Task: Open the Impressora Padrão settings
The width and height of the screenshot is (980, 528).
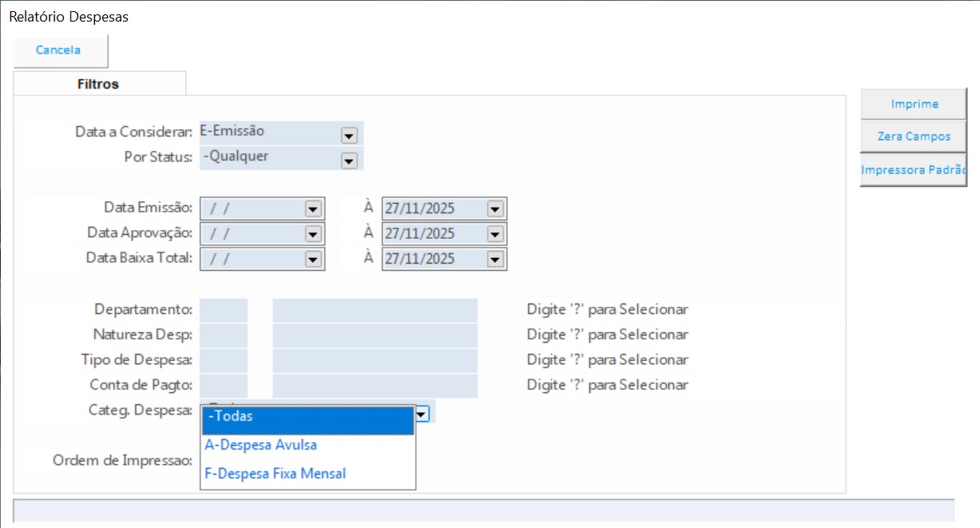Action: (x=914, y=170)
